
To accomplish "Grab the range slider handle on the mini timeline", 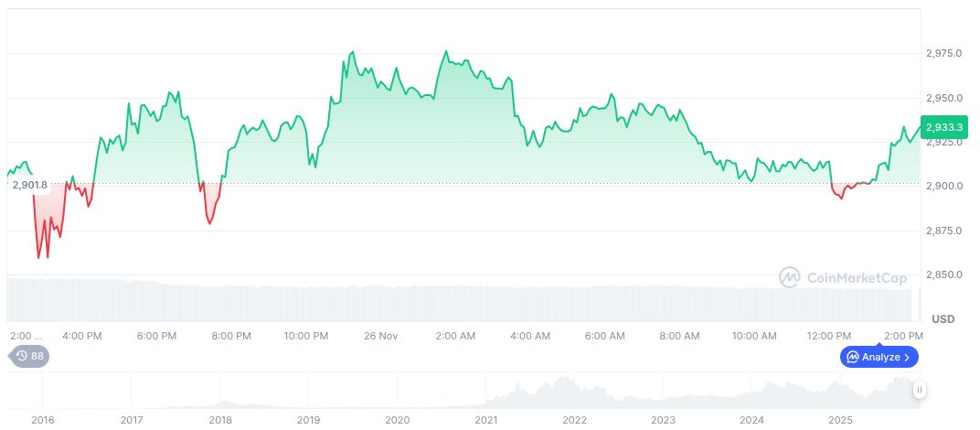I will tap(920, 390).
